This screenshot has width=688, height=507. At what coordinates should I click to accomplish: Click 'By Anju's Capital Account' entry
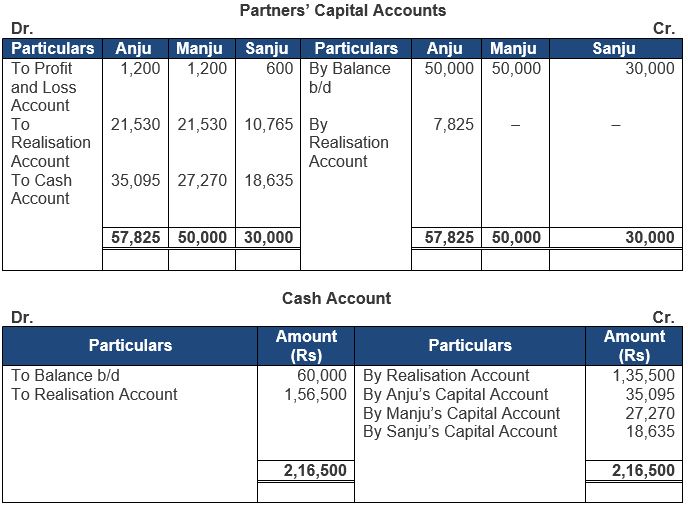(455, 394)
